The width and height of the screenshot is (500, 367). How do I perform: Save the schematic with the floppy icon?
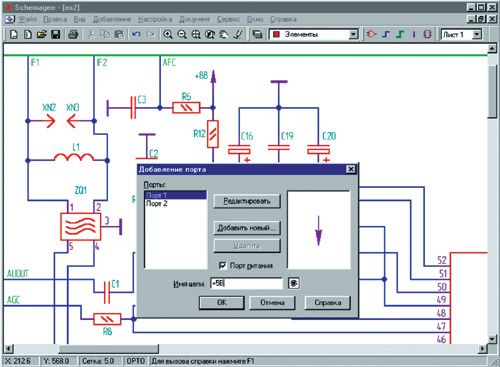point(55,34)
